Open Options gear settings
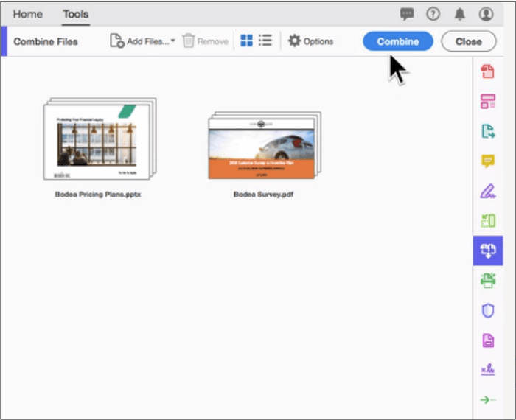 coord(310,41)
